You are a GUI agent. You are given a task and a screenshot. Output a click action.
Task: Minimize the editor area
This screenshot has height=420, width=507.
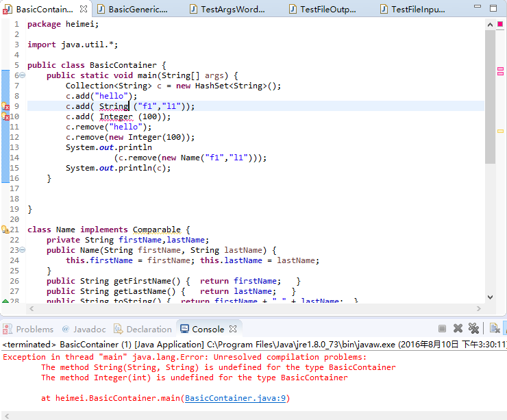(x=478, y=6)
